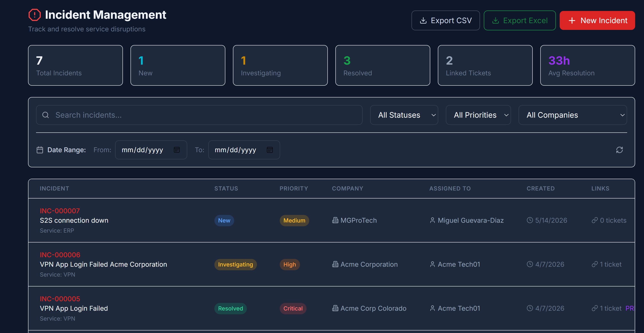644x333 pixels.
Task: Focus the Search incidents field
Action: [x=199, y=115]
